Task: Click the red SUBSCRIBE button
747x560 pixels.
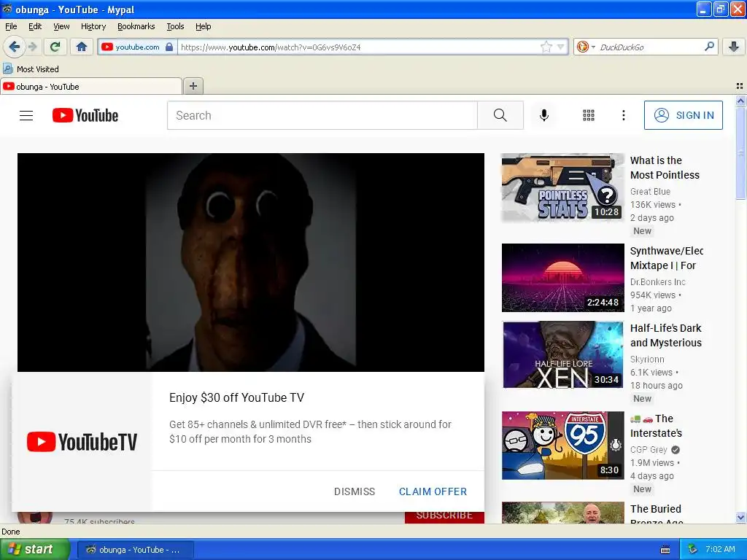Action: tap(444, 516)
